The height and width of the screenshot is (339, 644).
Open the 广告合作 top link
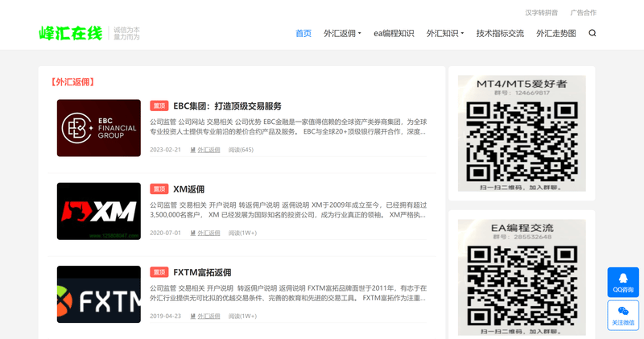point(583,13)
